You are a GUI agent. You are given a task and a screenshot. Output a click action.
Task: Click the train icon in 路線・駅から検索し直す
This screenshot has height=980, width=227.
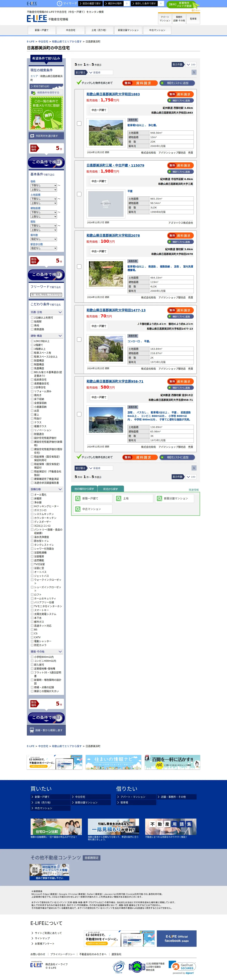(32, 730)
